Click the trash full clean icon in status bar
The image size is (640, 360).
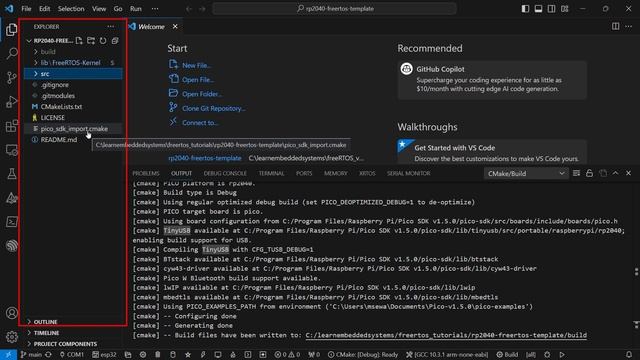tap(158, 354)
